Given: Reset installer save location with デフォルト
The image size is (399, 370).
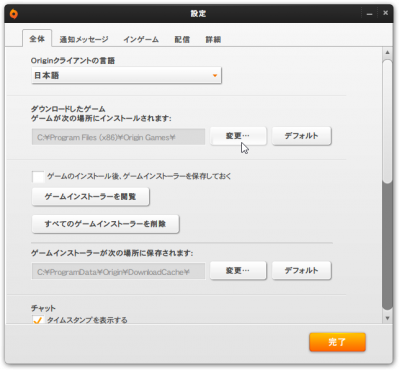Looking at the screenshot, I should [x=301, y=270].
